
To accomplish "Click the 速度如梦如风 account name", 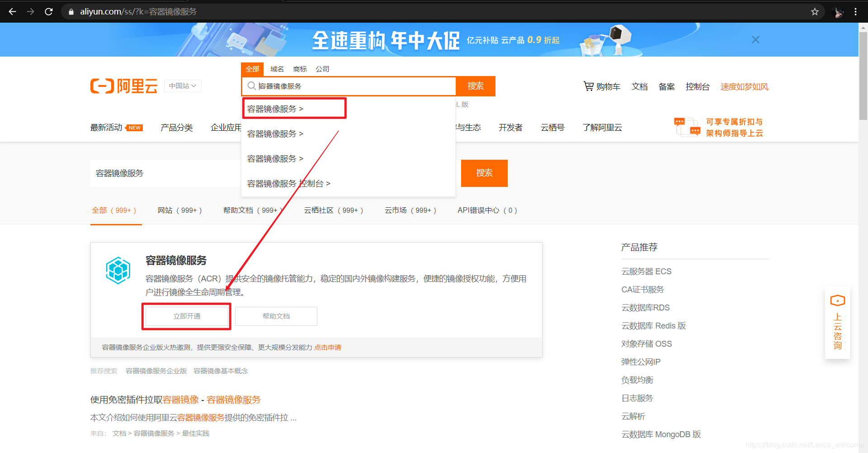I will tap(744, 86).
